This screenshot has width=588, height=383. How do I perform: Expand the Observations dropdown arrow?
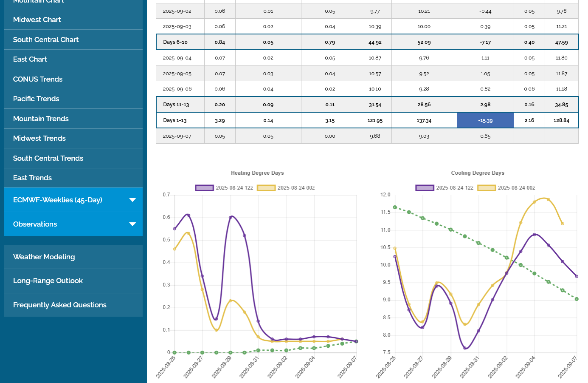point(132,224)
